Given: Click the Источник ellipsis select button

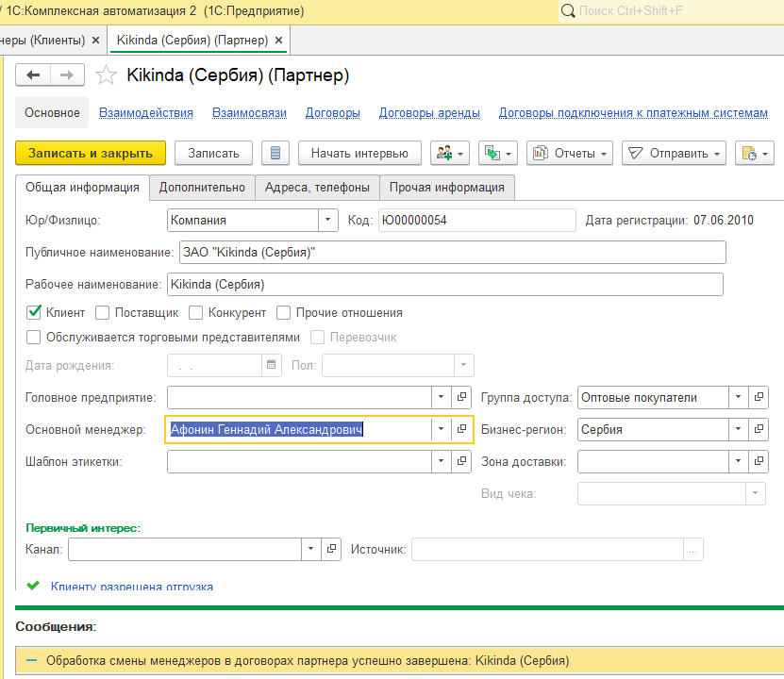Looking at the screenshot, I should coord(693,549).
